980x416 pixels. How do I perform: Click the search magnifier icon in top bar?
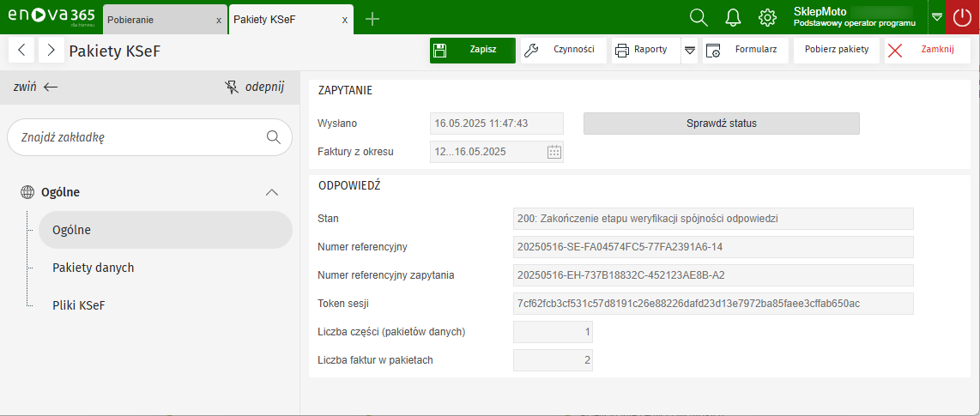[699, 18]
